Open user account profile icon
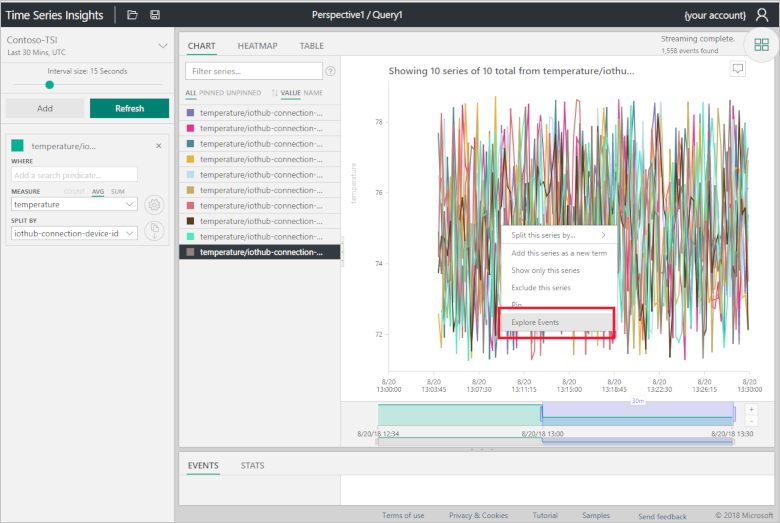This screenshot has height=523, width=780. pos(762,15)
